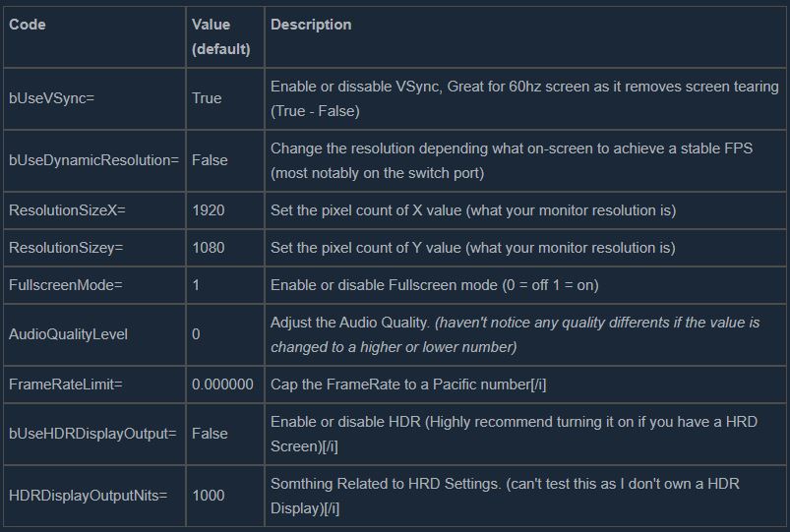Click the 1080 value cell
Image resolution: width=790 pixels, height=532 pixels.
(x=209, y=248)
